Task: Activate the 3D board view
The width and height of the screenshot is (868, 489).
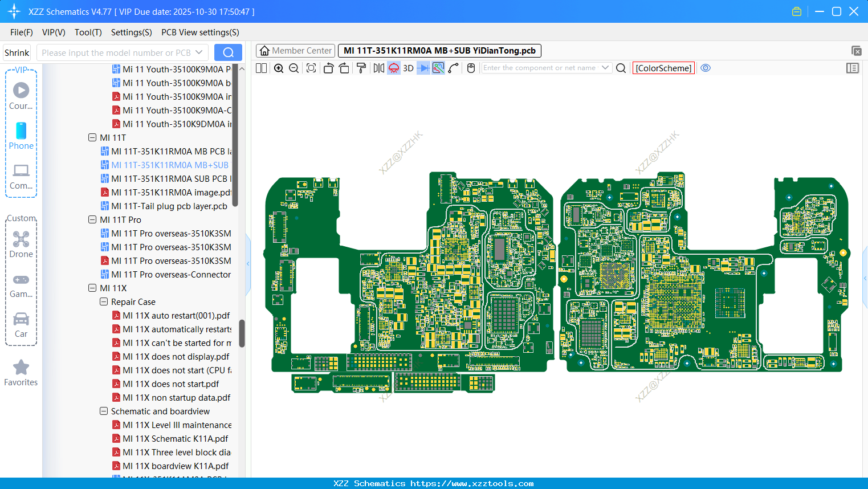Action: coord(407,68)
